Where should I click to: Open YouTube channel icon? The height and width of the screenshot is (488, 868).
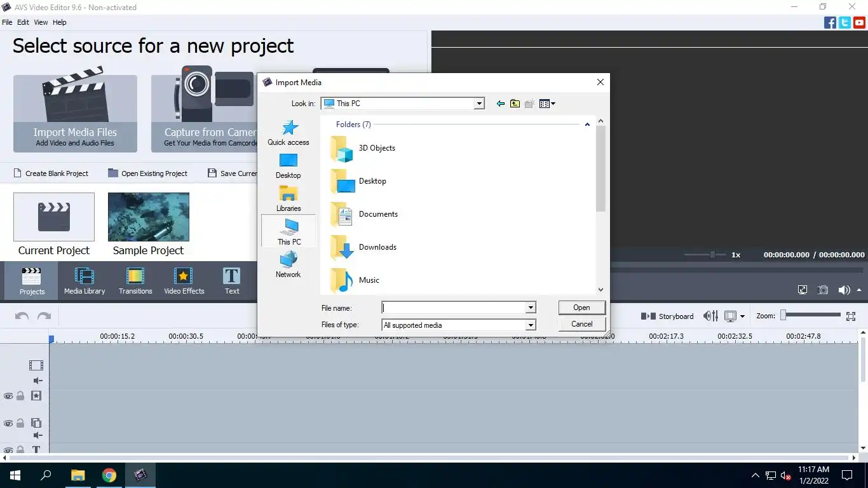pyautogui.click(x=859, y=22)
